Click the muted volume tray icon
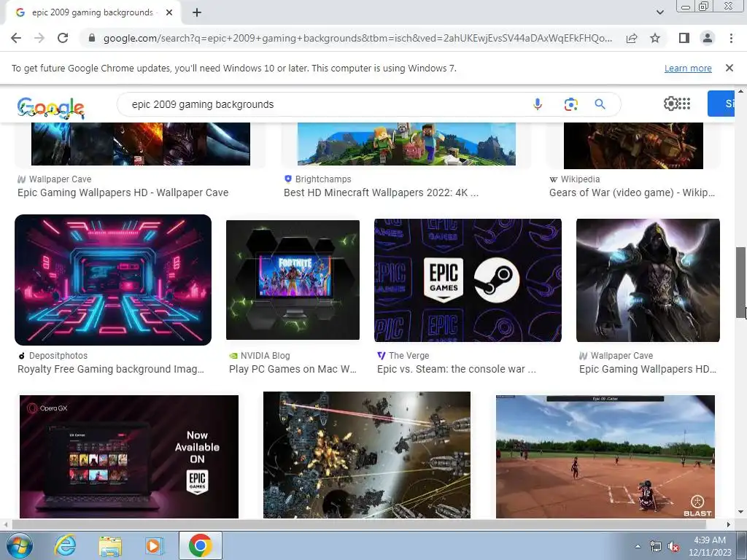Screen dimensions: 747x560 (x=673, y=547)
